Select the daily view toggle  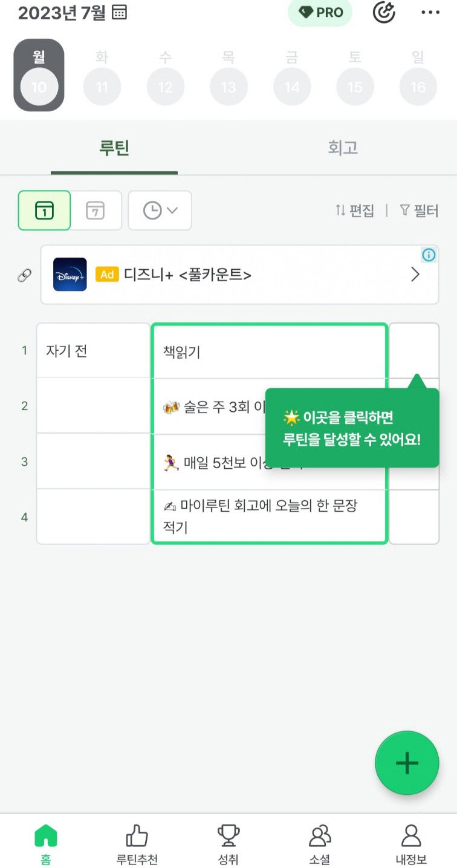click(x=45, y=210)
